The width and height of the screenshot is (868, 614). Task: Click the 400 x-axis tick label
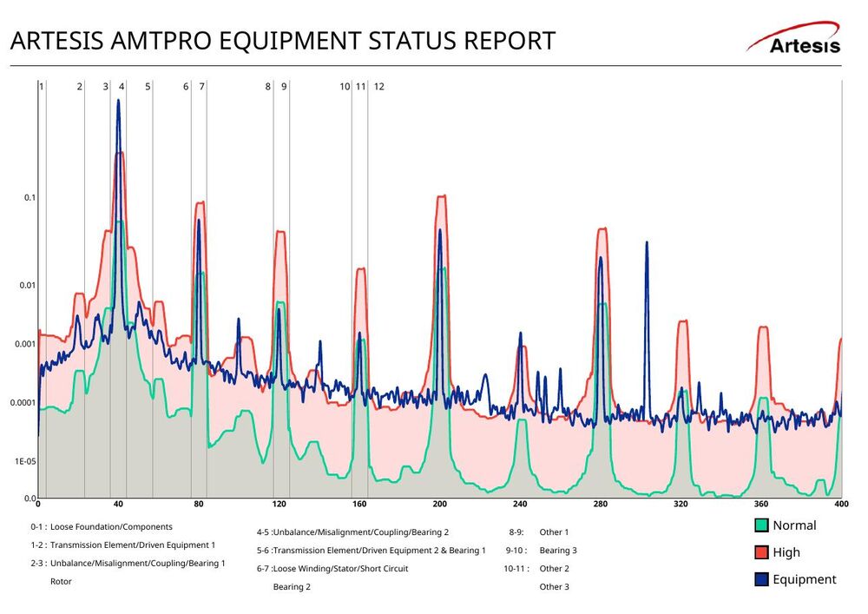(841, 504)
